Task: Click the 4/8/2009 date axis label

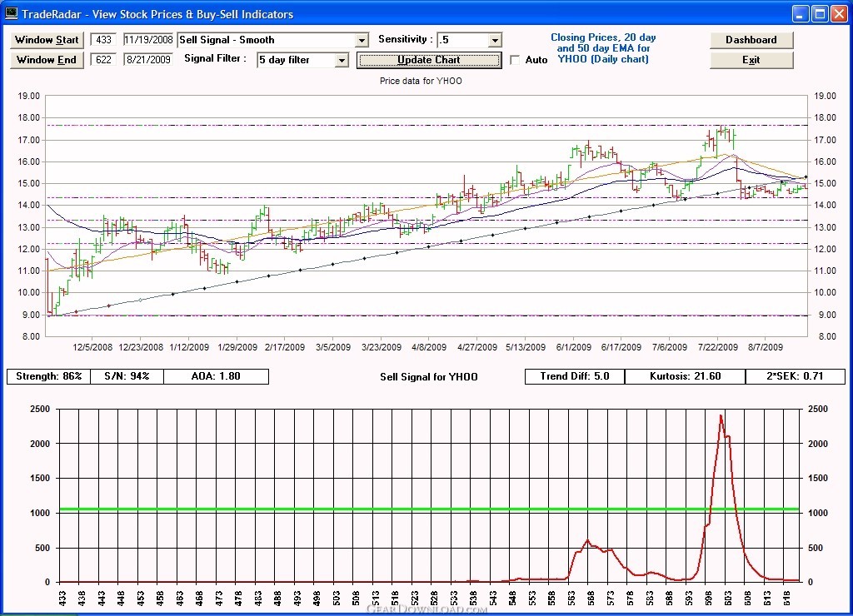Action: 429,347
